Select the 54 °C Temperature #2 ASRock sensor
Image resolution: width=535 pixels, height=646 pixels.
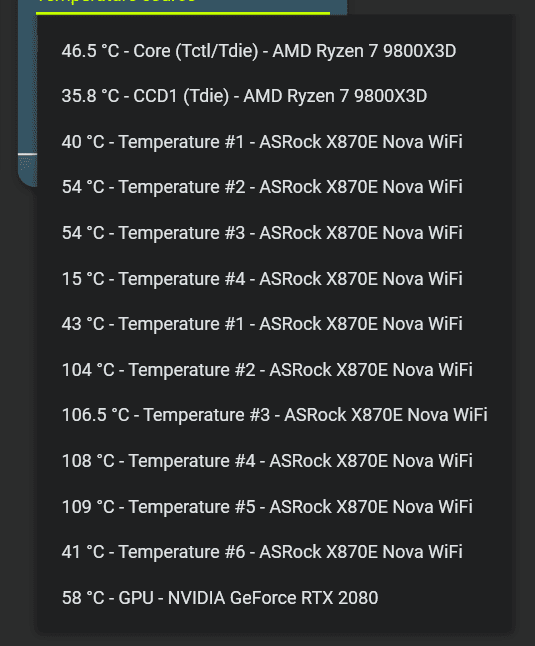pyautogui.click(x=275, y=187)
